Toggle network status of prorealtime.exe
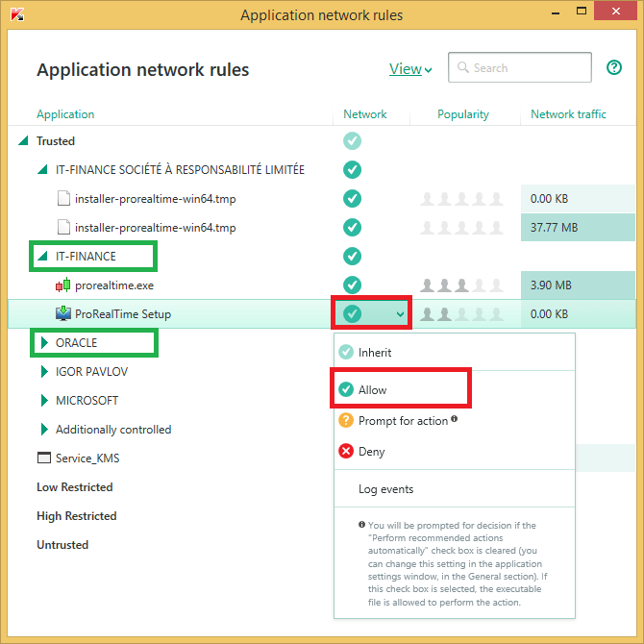Screen dimensions: 644x644 click(352, 285)
